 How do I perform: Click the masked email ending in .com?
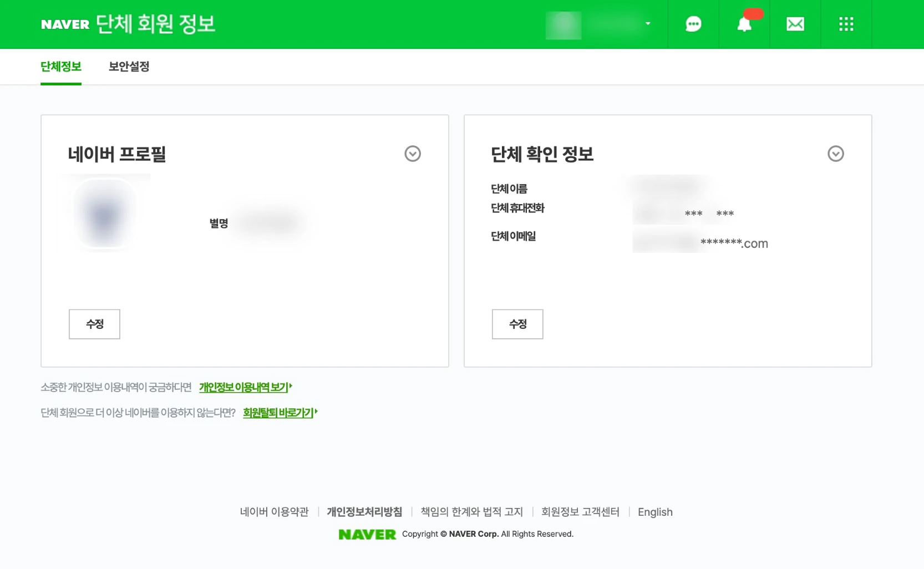(x=700, y=242)
